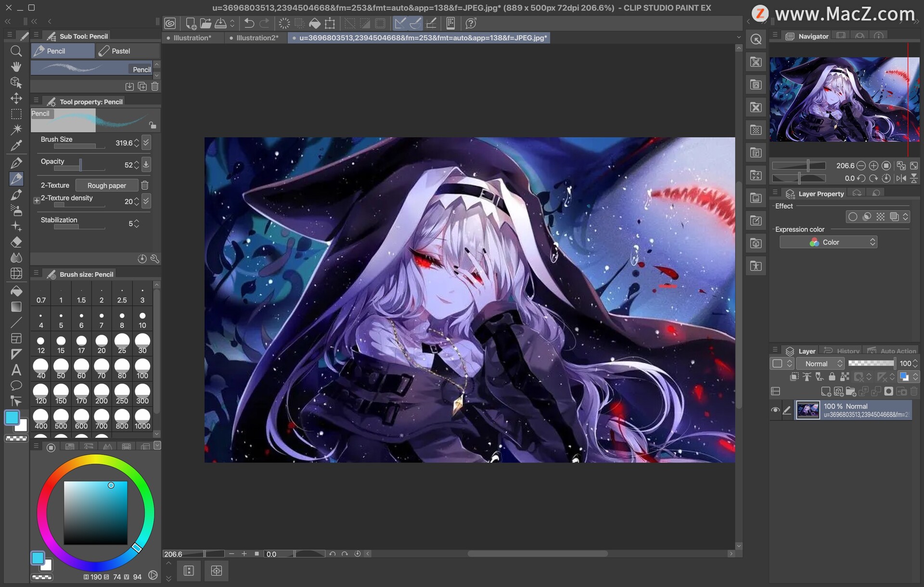Select the Text tool
This screenshot has width=924, height=587.
(16, 370)
